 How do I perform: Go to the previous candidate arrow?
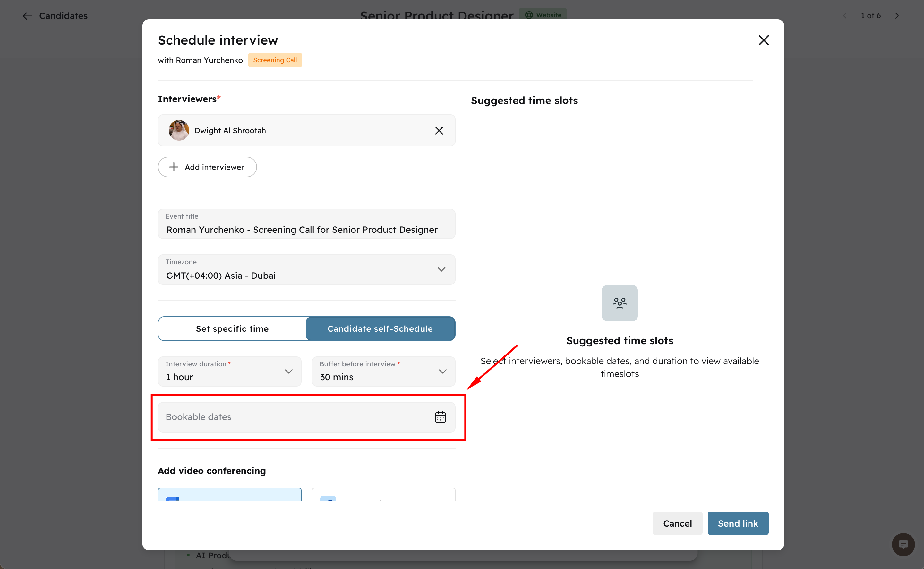pos(845,16)
